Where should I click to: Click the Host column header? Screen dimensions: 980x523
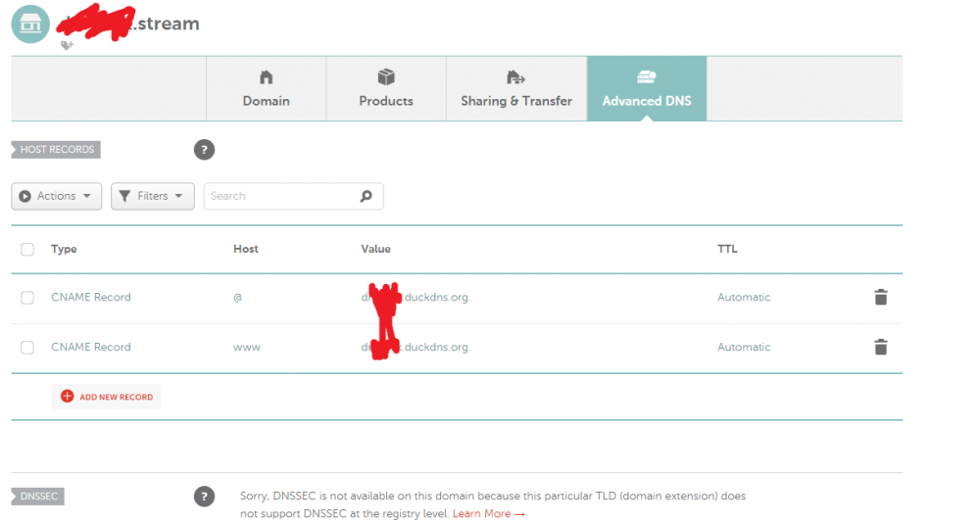[x=246, y=249]
